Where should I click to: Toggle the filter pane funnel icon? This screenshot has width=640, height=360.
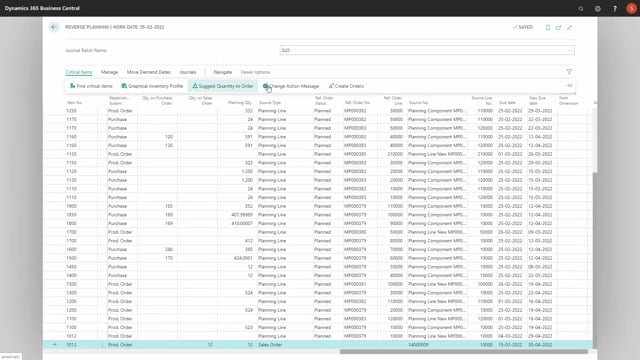[x=569, y=72]
